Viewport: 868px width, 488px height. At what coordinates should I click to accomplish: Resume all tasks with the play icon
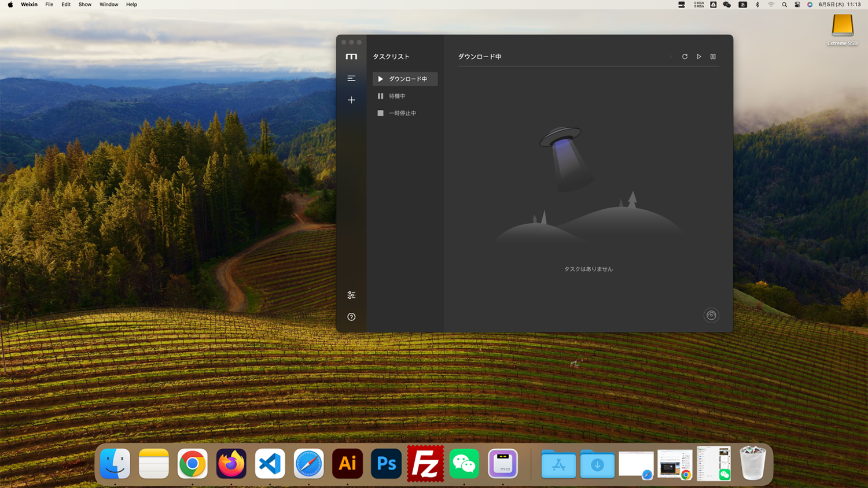coord(698,56)
